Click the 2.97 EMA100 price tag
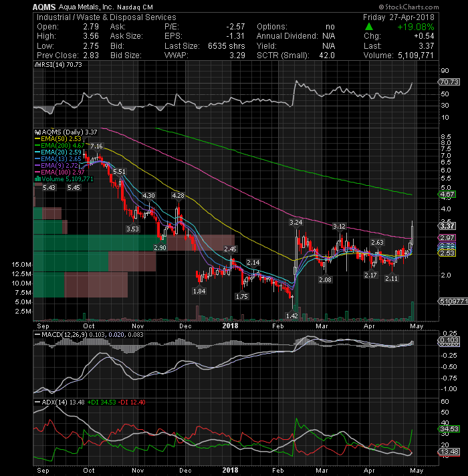Screen dimensions: 468x476 (x=447, y=238)
